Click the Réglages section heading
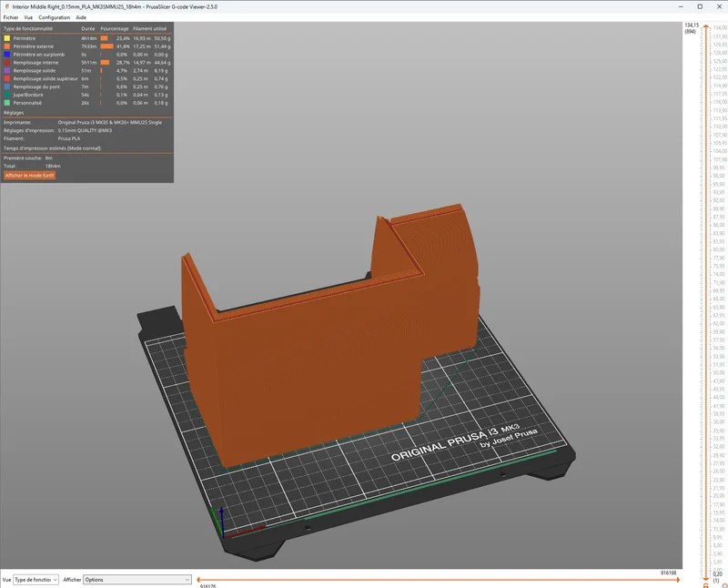728x588 pixels. (14, 112)
